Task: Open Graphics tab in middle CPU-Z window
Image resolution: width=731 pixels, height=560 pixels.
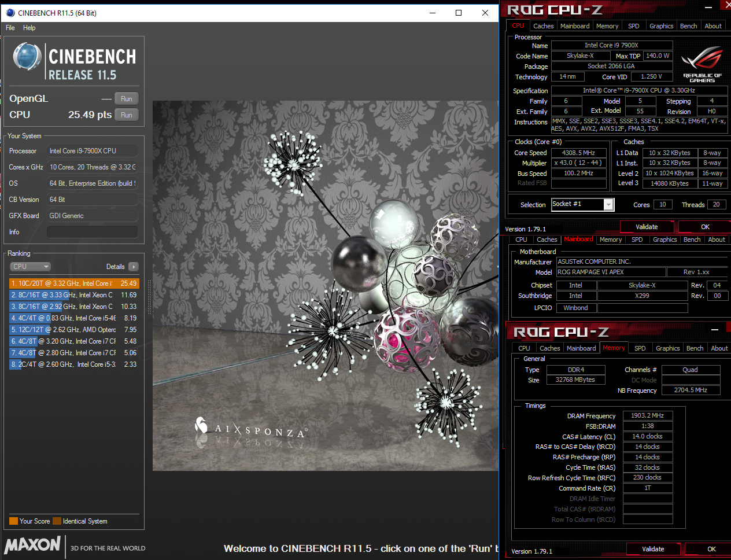Action: [x=664, y=240]
